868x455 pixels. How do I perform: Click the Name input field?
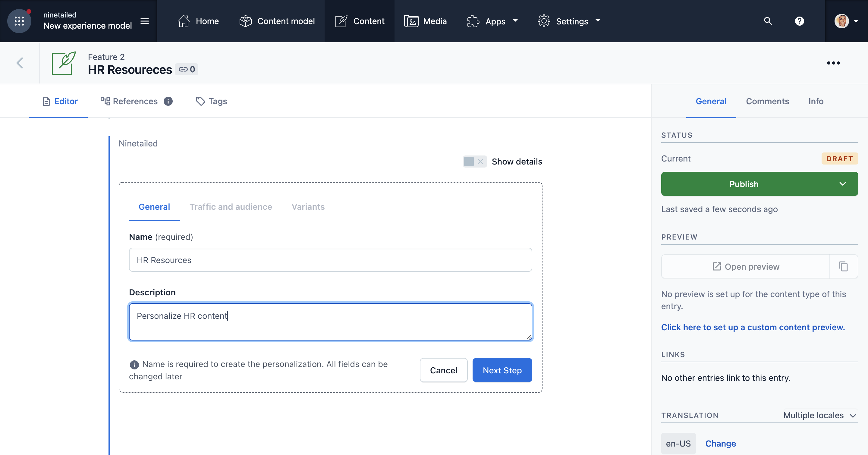tap(330, 260)
